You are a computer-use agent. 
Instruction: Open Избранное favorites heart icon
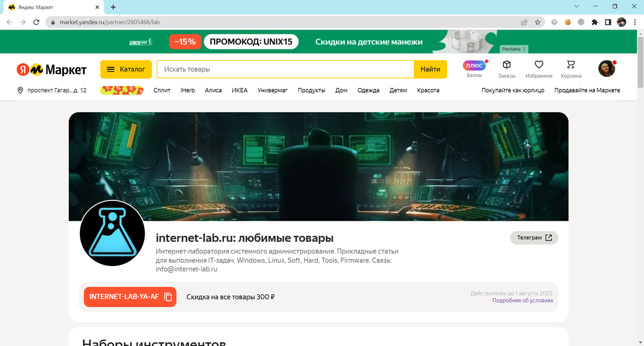pos(539,69)
